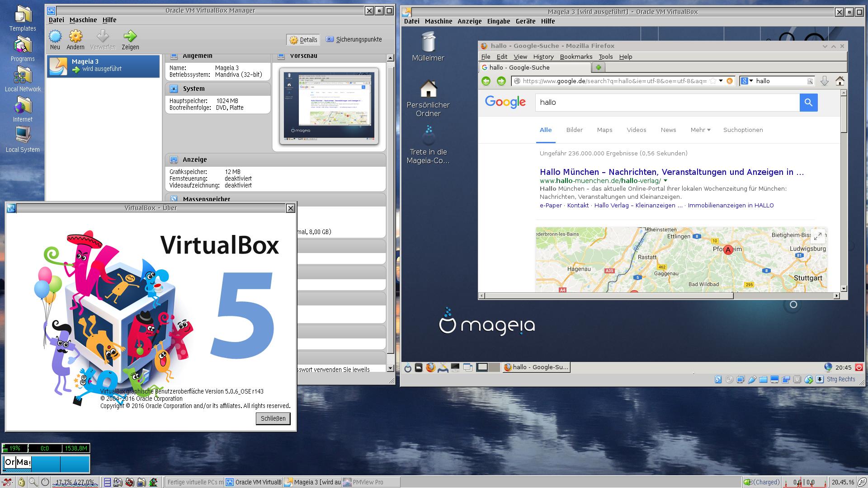Image resolution: width=868 pixels, height=488 pixels.
Task: Click the Ändern gear toolbar icon
Action: pos(75,37)
